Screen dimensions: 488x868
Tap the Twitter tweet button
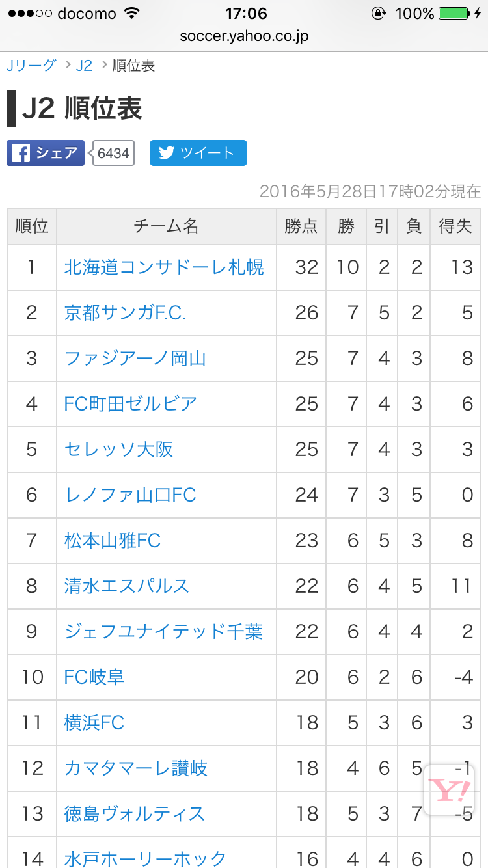(198, 153)
